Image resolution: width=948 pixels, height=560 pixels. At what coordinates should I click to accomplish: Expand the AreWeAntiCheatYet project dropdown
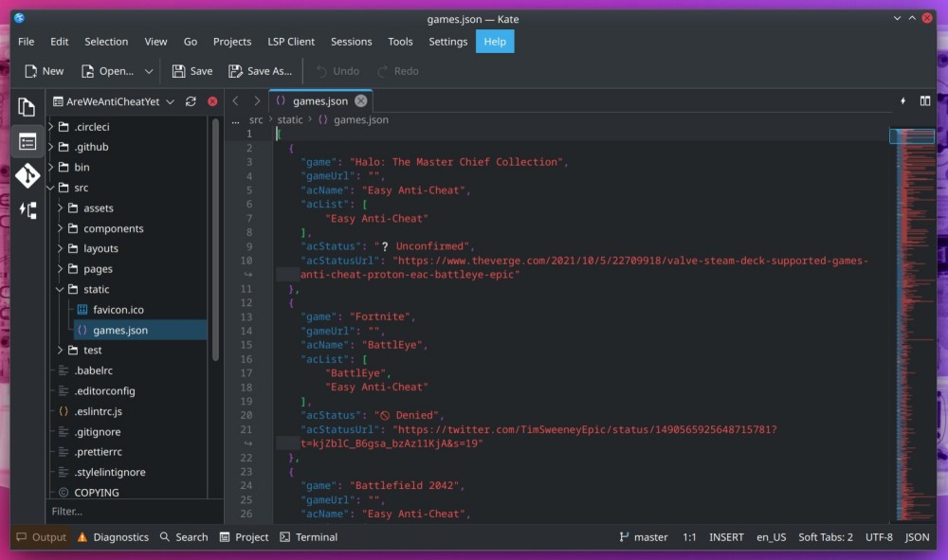170,100
